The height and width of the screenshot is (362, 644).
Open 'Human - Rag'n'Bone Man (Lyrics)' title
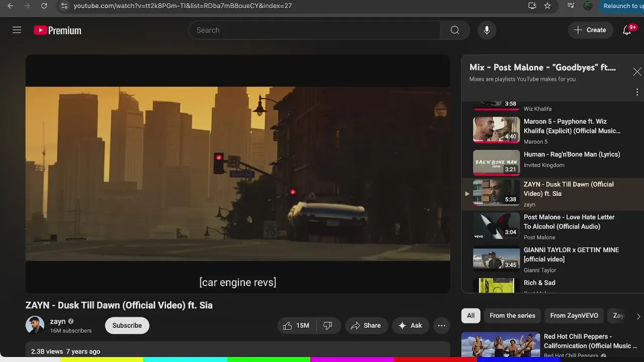tap(572, 154)
